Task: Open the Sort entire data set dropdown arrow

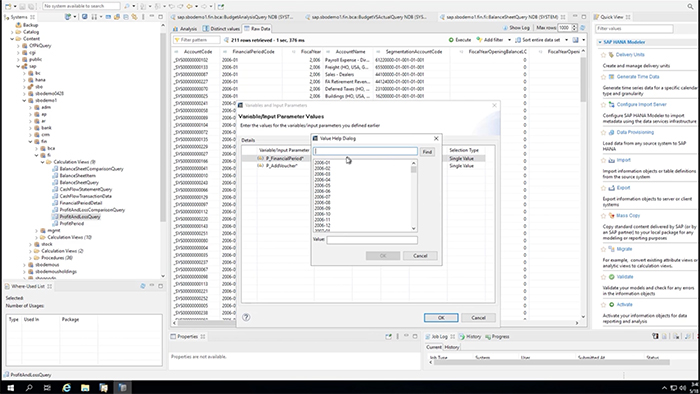Action: (x=567, y=40)
